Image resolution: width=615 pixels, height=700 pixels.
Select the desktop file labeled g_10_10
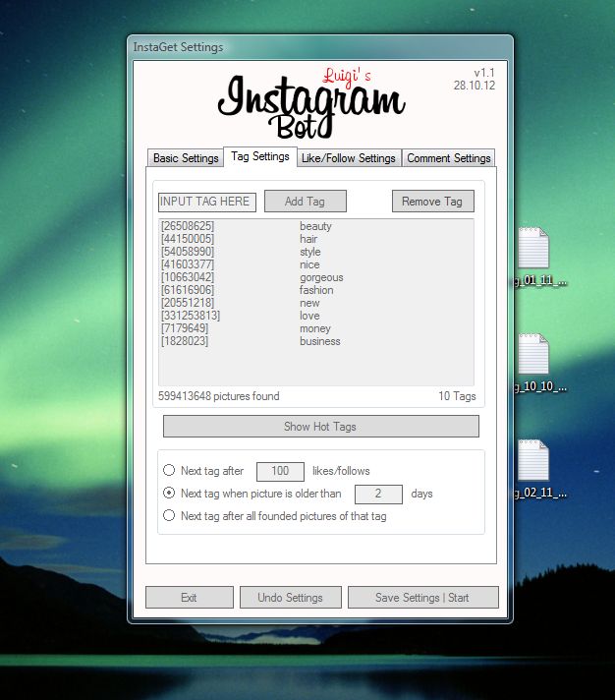[533, 354]
